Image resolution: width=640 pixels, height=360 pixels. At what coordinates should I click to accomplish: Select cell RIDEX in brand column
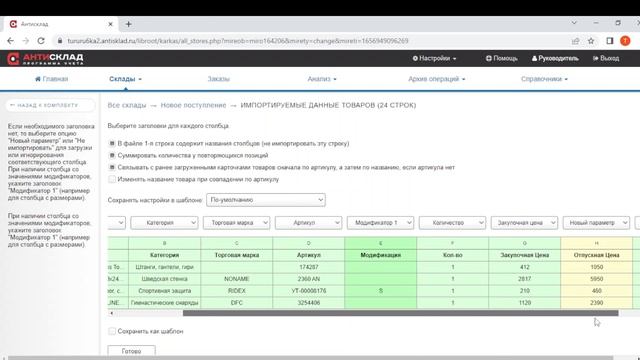237,291
